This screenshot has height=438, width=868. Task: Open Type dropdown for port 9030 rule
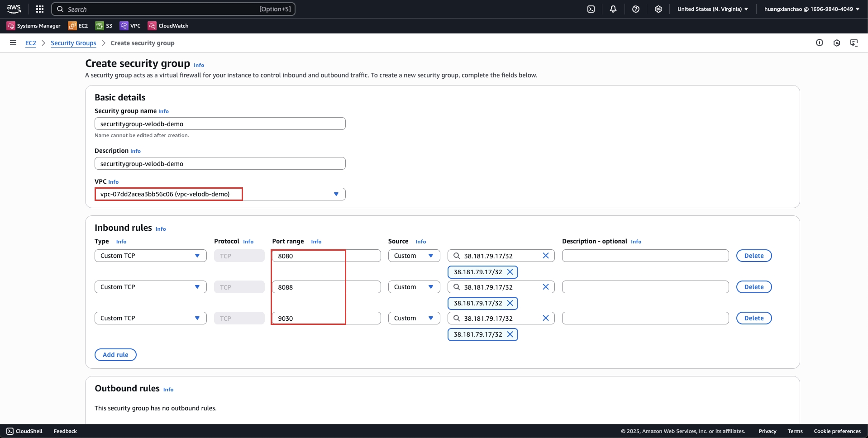coord(151,318)
